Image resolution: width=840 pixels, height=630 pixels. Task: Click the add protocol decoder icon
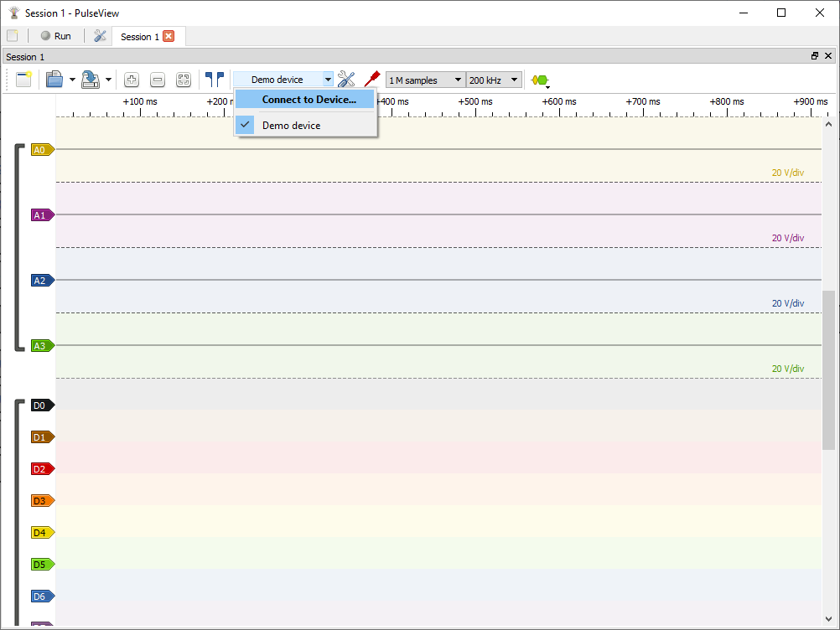pos(539,80)
